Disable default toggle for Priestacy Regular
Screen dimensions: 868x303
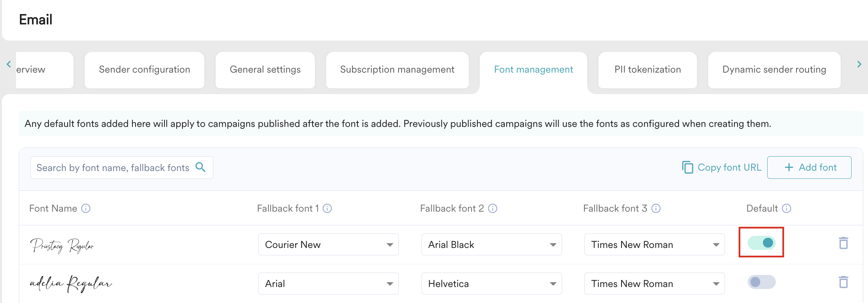761,243
